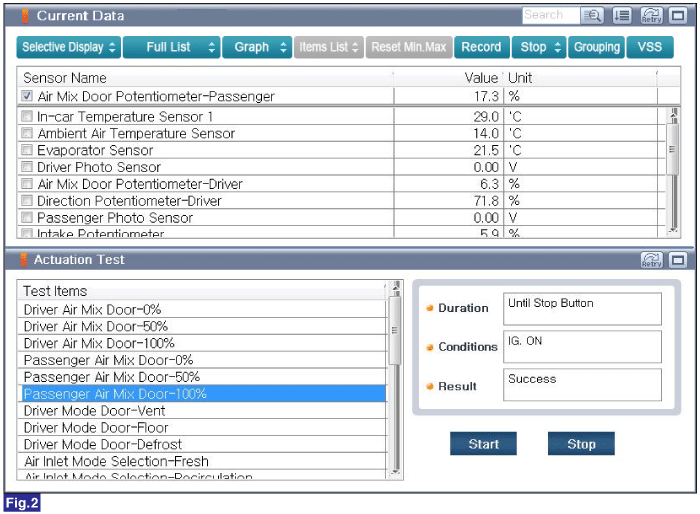This screenshot has width=700, height=514.
Task: Maximize the Current Data panel
Action: (x=678, y=16)
